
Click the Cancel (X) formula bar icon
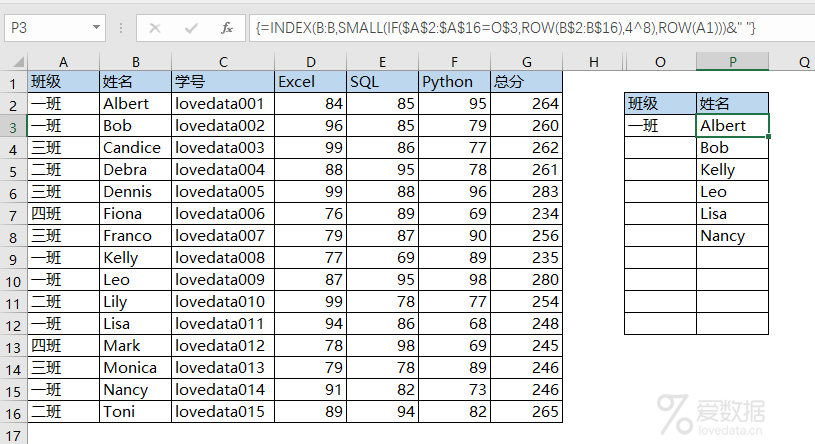[x=155, y=28]
